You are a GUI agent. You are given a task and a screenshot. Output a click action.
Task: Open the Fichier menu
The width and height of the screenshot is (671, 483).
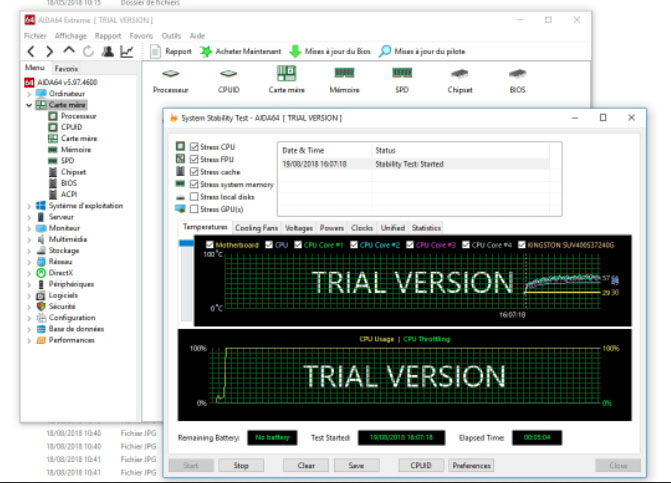[x=35, y=36]
